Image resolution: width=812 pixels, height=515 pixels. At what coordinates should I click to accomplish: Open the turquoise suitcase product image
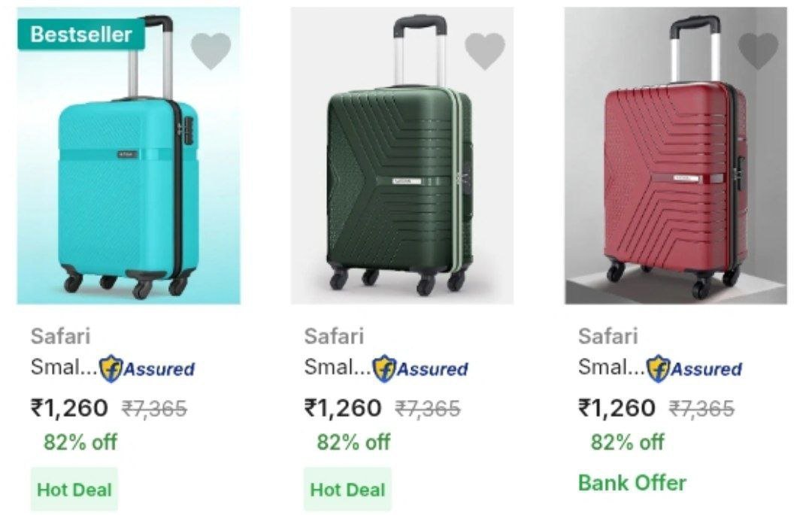pyautogui.click(x=129, y=173)
